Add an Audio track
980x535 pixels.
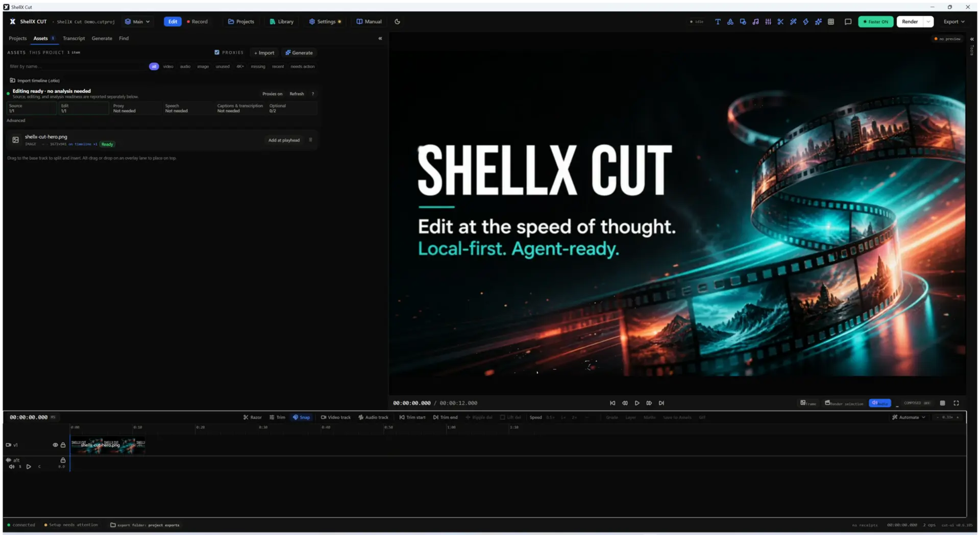[x=373, y=417]
